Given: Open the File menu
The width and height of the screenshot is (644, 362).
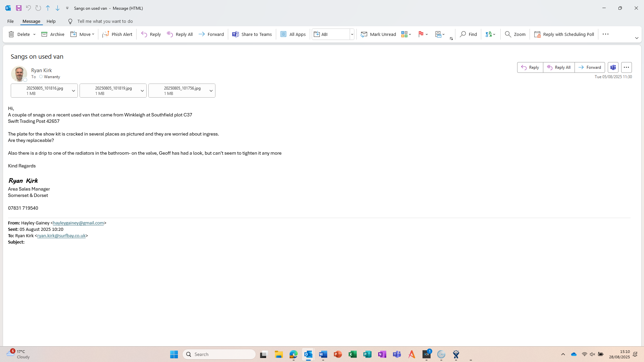Looking at the screenshot, I should [x=10, y=21].
